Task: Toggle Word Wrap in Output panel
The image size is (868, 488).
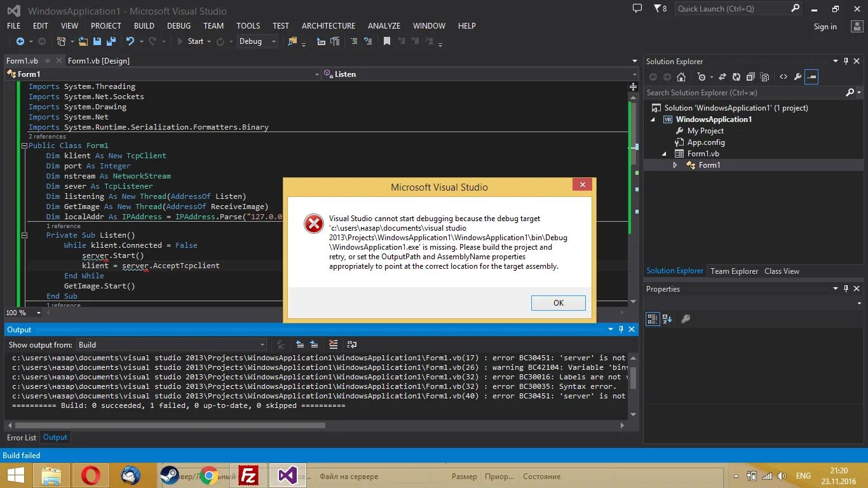Action: click(351, 344)
